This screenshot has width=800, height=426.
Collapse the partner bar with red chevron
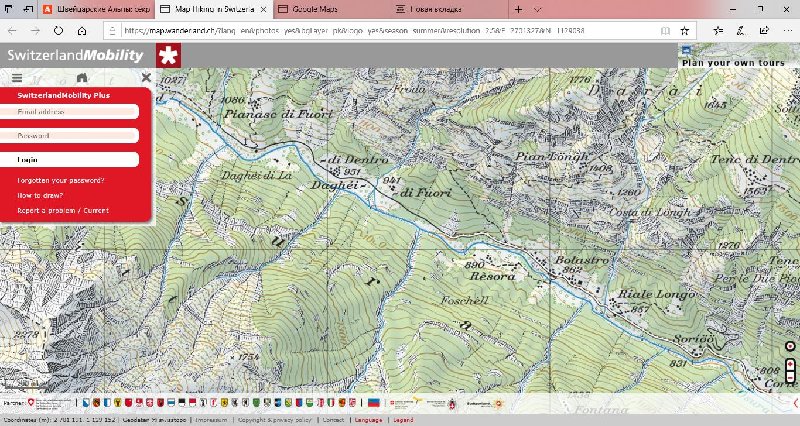[795, 403]
